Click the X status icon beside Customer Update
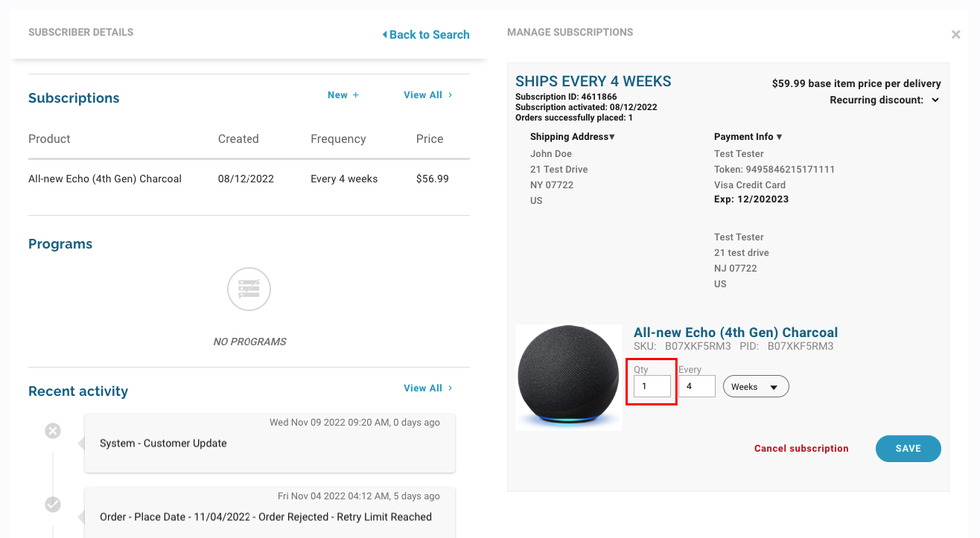The image size is (980, 538). click(x=53, y=431)
